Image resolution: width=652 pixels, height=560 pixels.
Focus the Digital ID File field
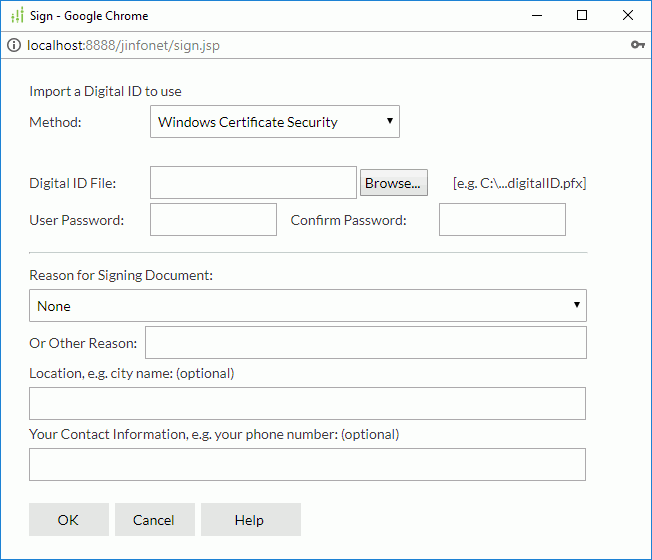click(x=253, y=183)
